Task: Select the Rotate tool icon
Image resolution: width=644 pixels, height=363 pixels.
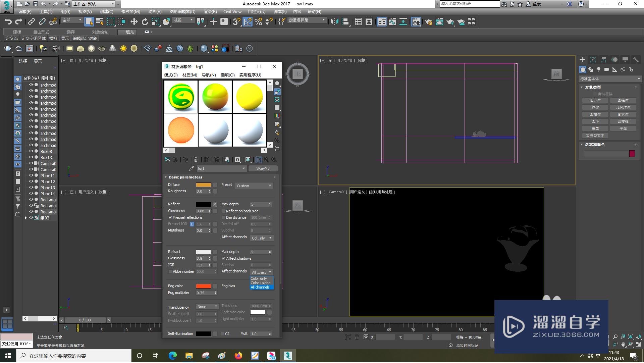Action: pyautogui.click(x=146, y=22)
